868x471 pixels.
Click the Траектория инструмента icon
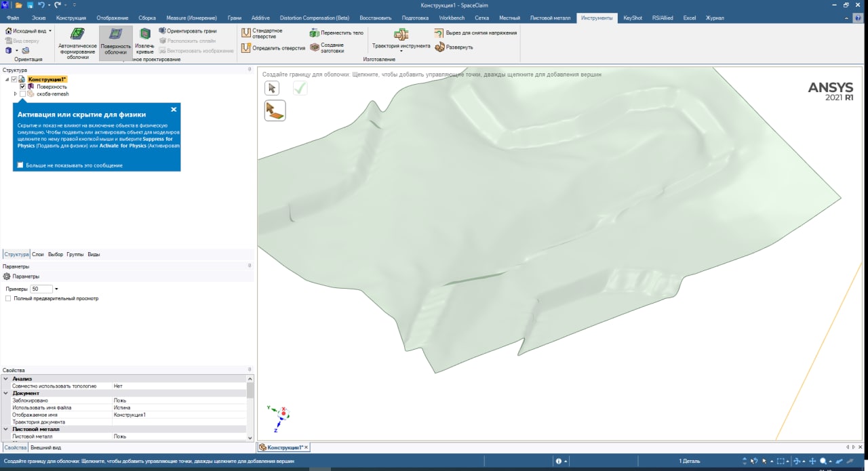(x=401, y=34)
